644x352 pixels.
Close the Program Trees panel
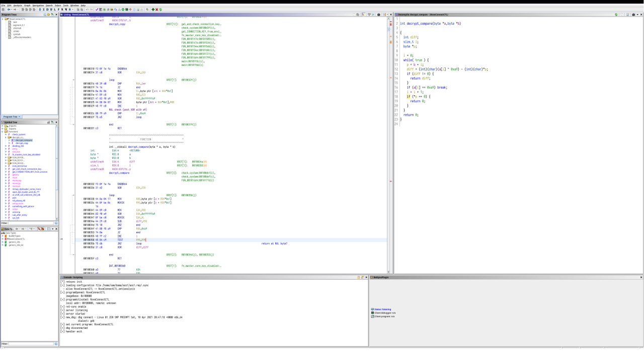pyautogui.click(x=56, y=15)
